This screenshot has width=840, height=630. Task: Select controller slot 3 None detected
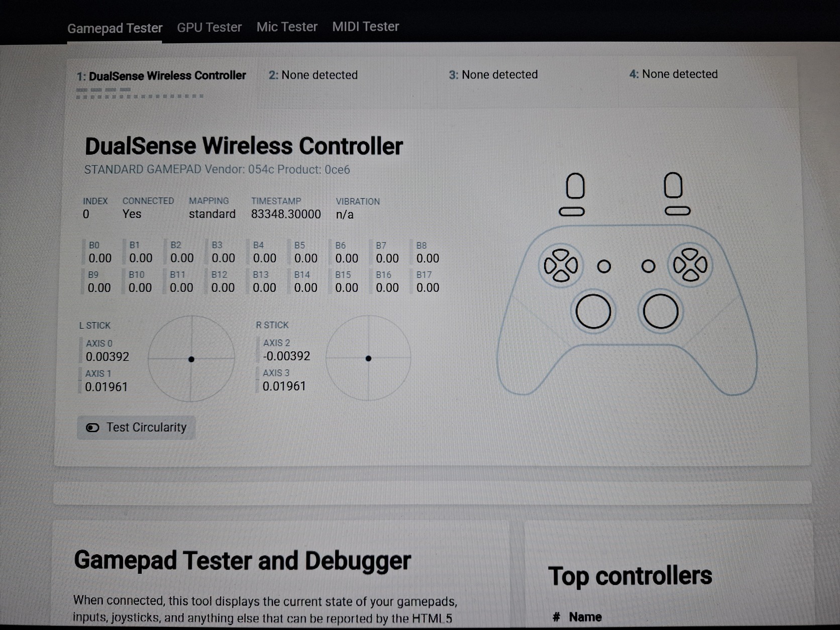coord(493,74)
